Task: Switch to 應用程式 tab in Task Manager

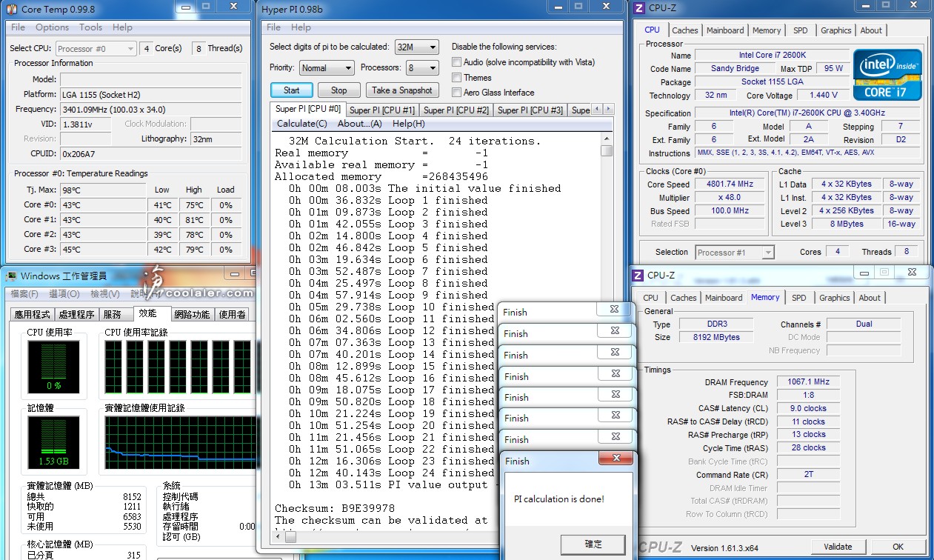Action: pyautogui.click(x=32, y=314)
